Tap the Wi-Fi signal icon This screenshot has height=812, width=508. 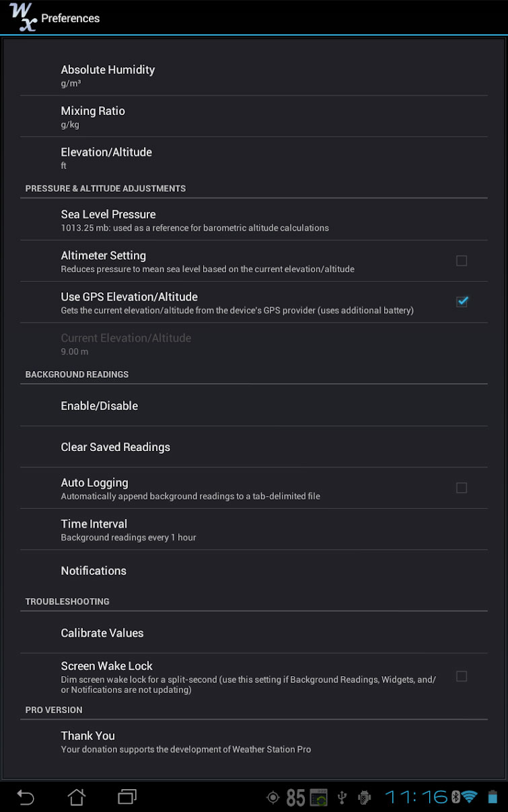pos(469,797)
